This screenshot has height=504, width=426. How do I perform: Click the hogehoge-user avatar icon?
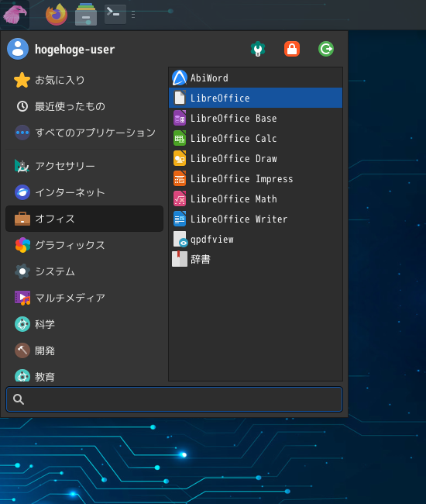[x=18, y=49]
